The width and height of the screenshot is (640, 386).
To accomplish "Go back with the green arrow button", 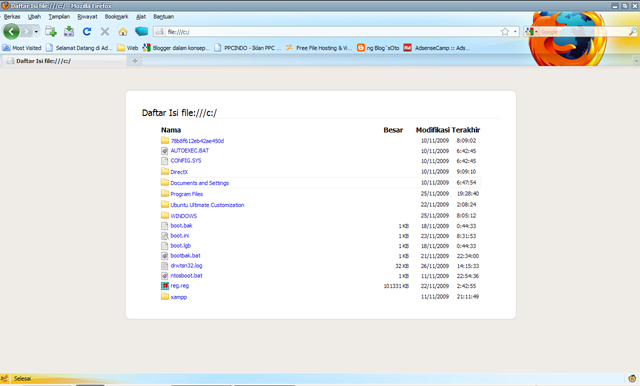I will (x=11, y=31).
